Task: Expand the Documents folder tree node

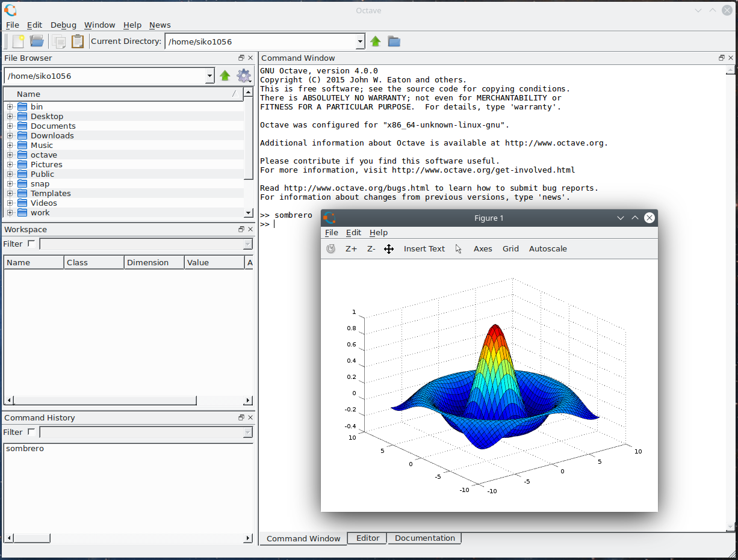Action: tap(10, 126)
